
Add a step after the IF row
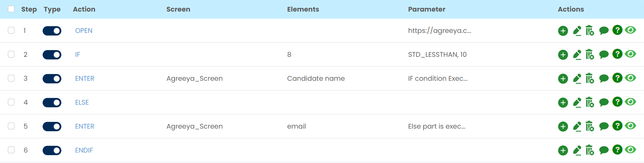563,55
